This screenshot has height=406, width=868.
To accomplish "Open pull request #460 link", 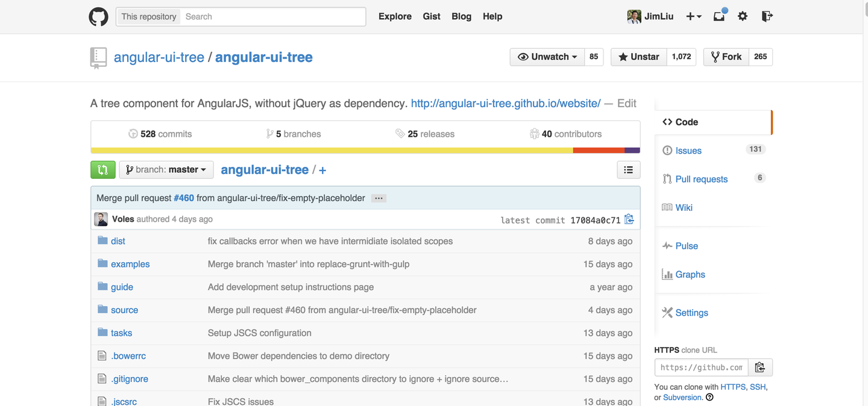I will 184,198.
